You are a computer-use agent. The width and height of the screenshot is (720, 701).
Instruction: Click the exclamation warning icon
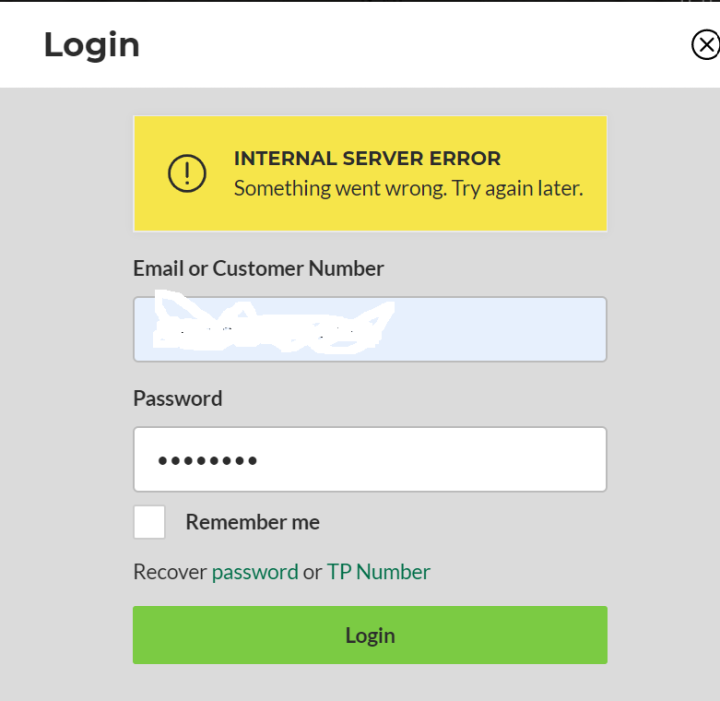pyautogui.click(x=187, y=173)
